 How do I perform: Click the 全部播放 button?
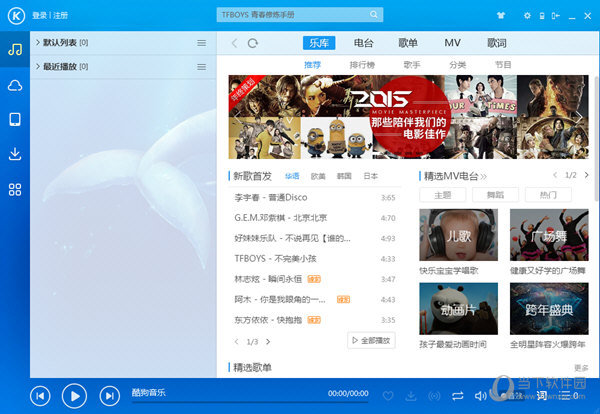point(371,341)
